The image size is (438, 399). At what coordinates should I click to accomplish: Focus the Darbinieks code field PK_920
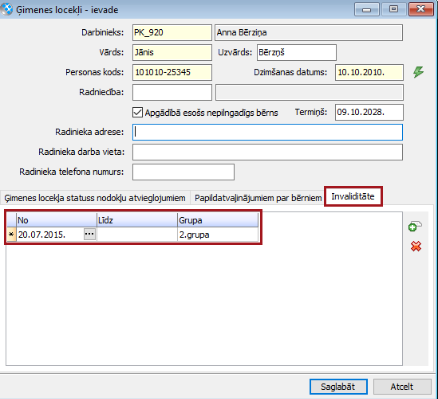click(172, 33)
